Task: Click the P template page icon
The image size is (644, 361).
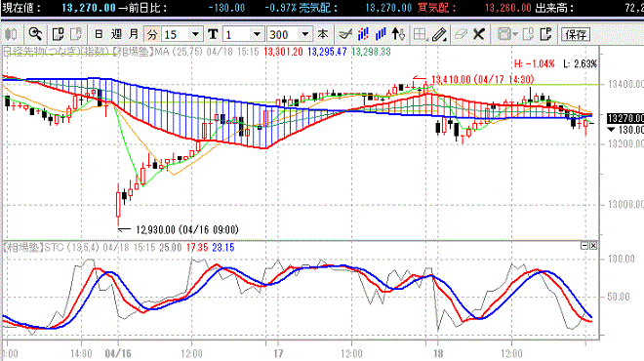Action: click(x=546, y=34)
